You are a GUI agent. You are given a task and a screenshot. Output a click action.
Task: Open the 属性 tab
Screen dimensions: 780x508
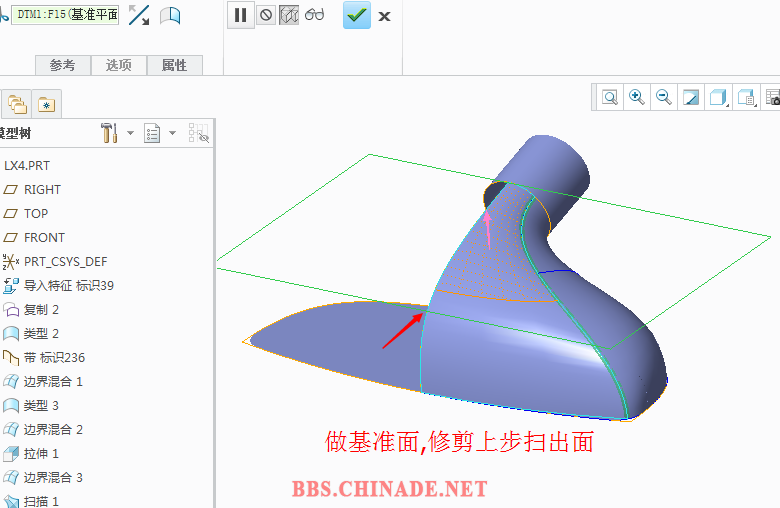coord(175,65)
